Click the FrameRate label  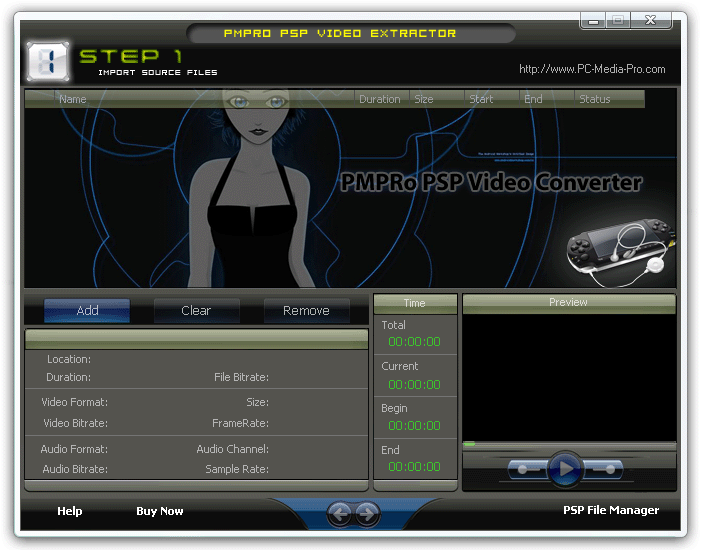click(x=241, y=423)
